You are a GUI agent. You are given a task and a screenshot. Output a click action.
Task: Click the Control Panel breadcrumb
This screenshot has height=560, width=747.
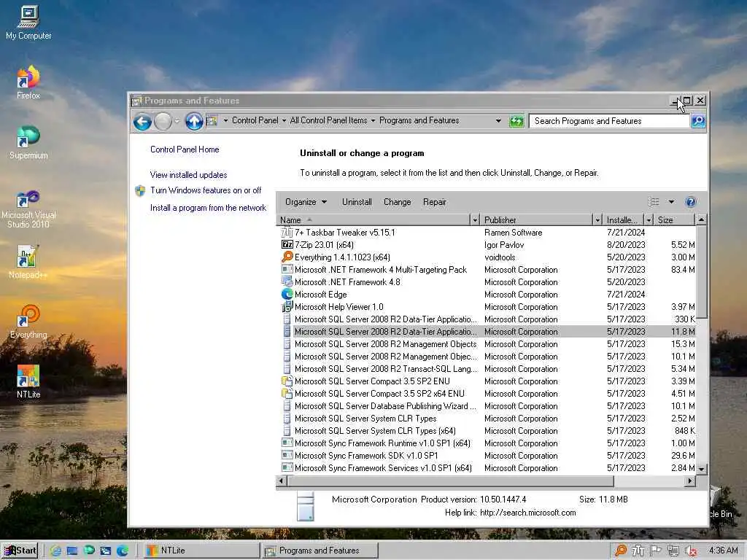[x=255, y=120]
